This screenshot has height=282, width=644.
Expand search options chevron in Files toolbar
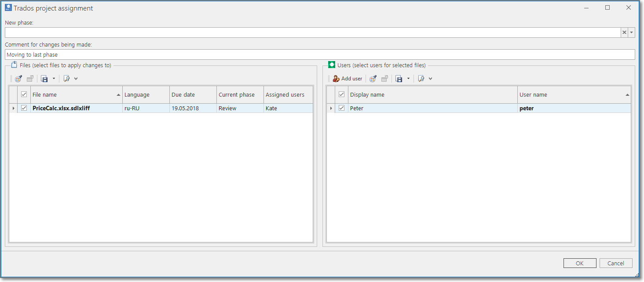tap(76, 79)
